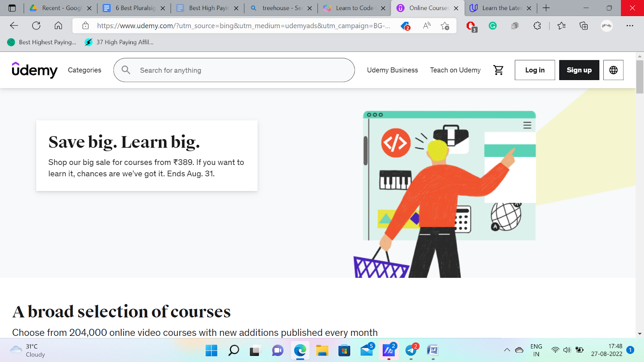The height and width of the screenshot is (362, 644).
Task: Add this page to favorites
Action: point(445,26)
